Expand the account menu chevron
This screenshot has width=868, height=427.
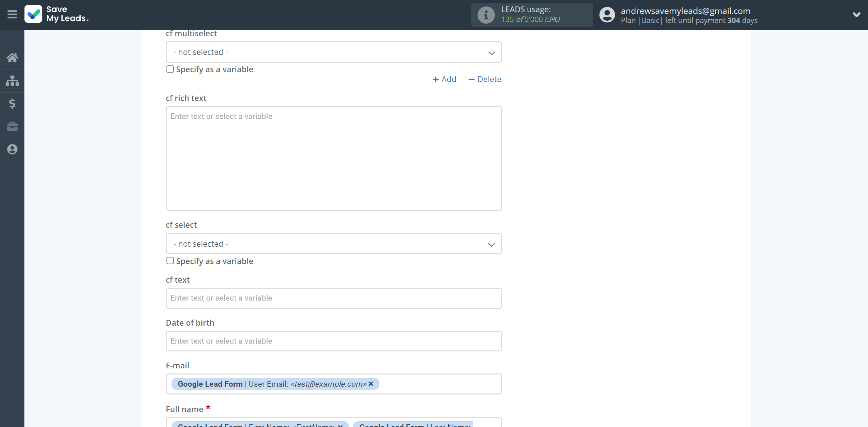[x=856, y=15]
